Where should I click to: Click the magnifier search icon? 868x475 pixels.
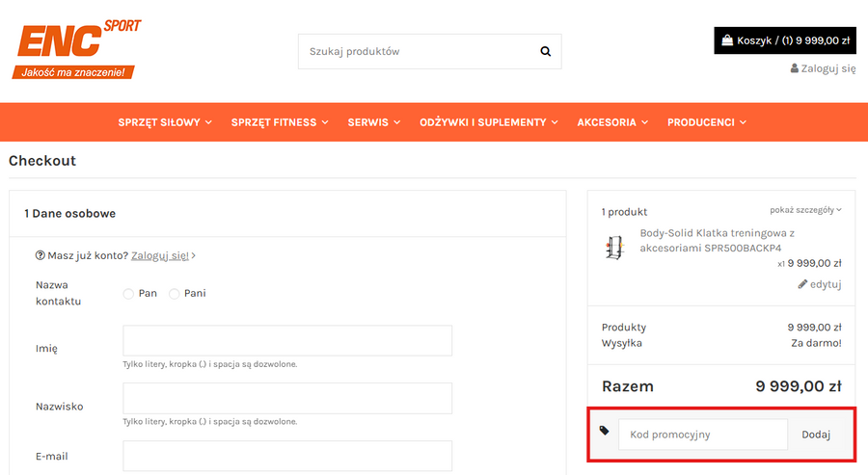click(x=546, y=52)
